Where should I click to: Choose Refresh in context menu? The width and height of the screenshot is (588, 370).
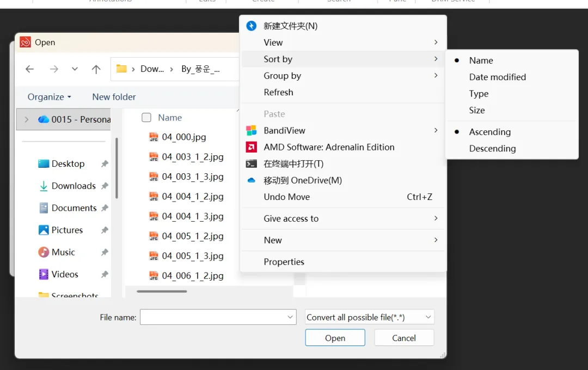(x=343, y=92)
